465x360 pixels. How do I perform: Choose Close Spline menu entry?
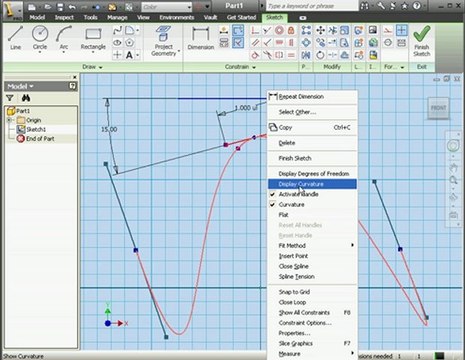[x=312, y=266]
